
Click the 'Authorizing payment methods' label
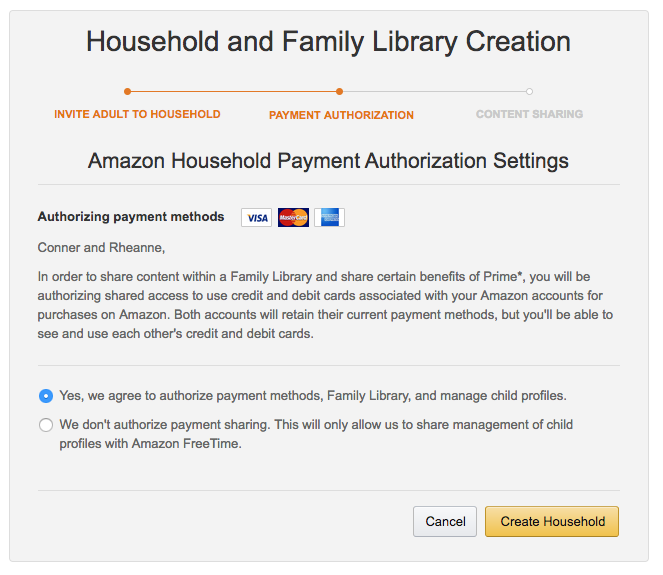tap(131, 217)
